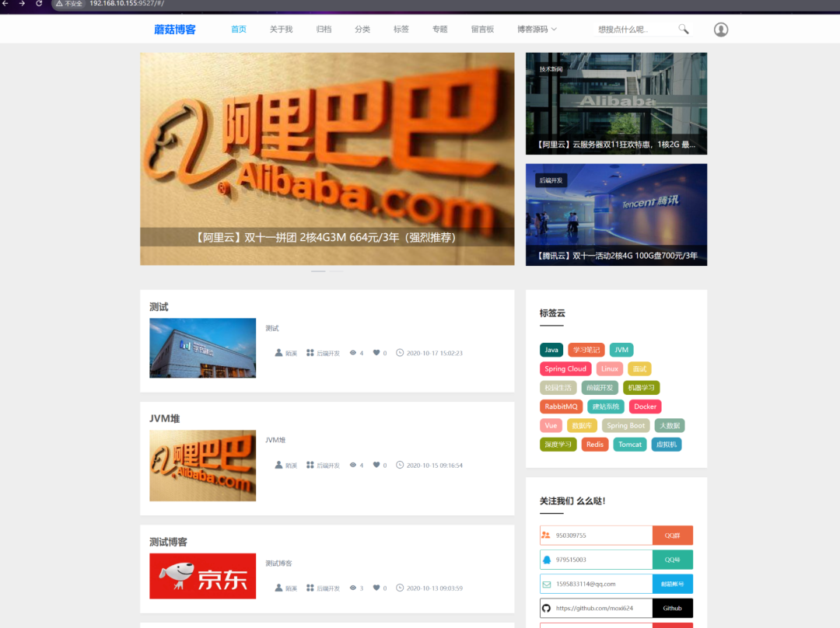Select the first carousel indicator dash
840x628 pixels.
coord(318,271)
